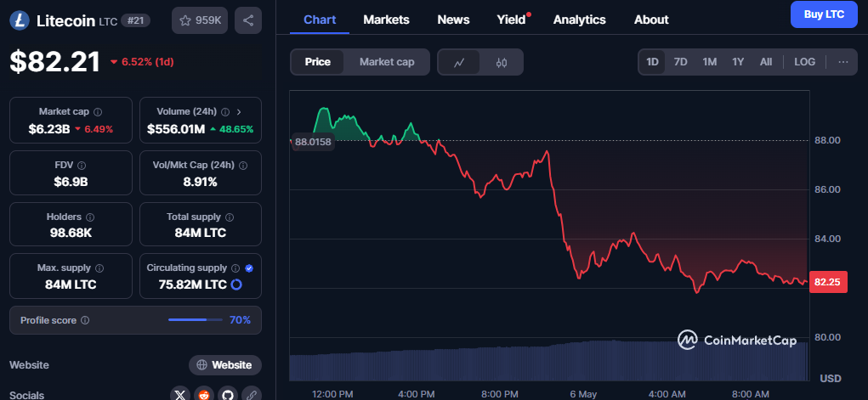This screenshot has width=868, height=400.
Task: Click the Profile score info icon
Action: coord(85,320)
